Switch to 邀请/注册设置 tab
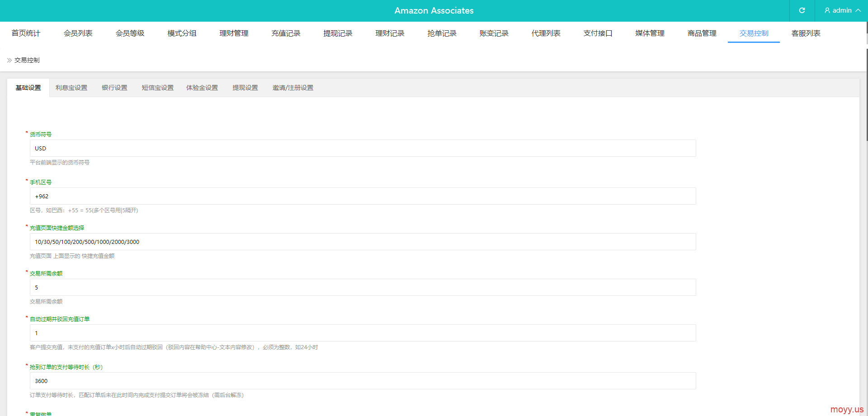 pos(292,88)
